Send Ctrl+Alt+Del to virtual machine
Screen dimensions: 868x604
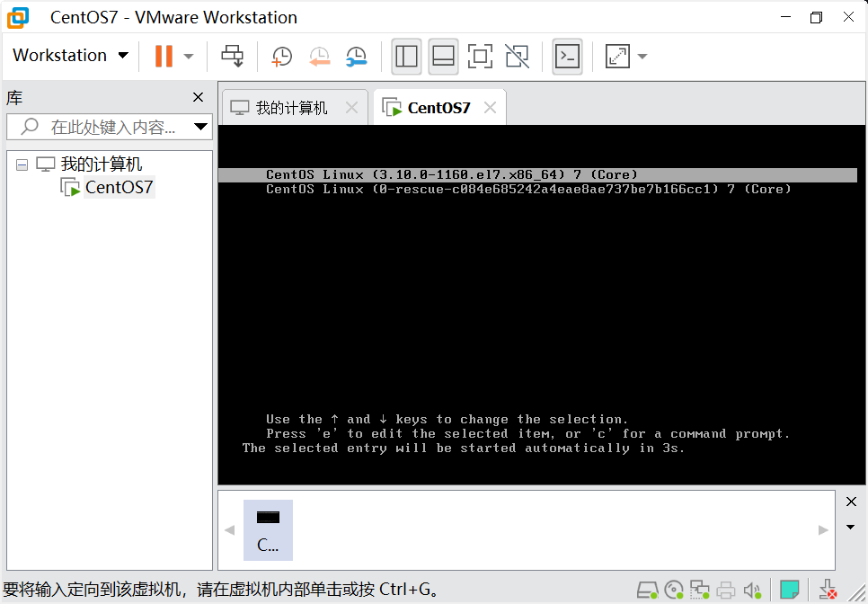coord(232,56)
